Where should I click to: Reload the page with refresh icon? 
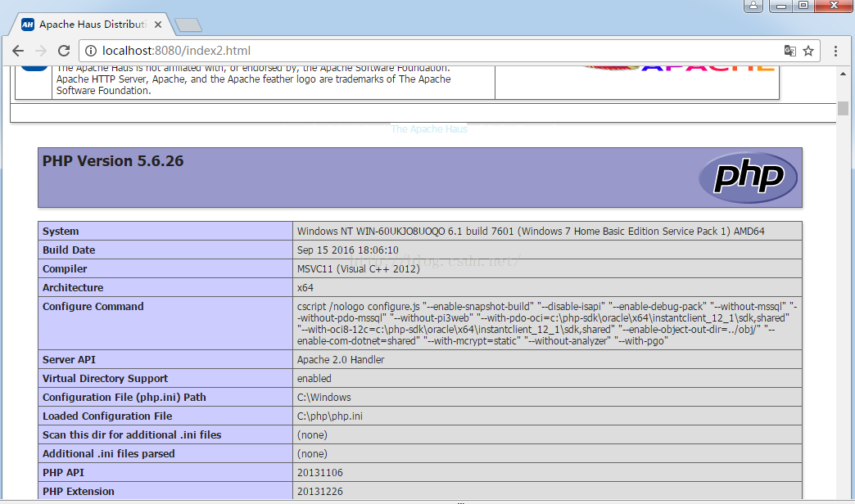(64, 51)
